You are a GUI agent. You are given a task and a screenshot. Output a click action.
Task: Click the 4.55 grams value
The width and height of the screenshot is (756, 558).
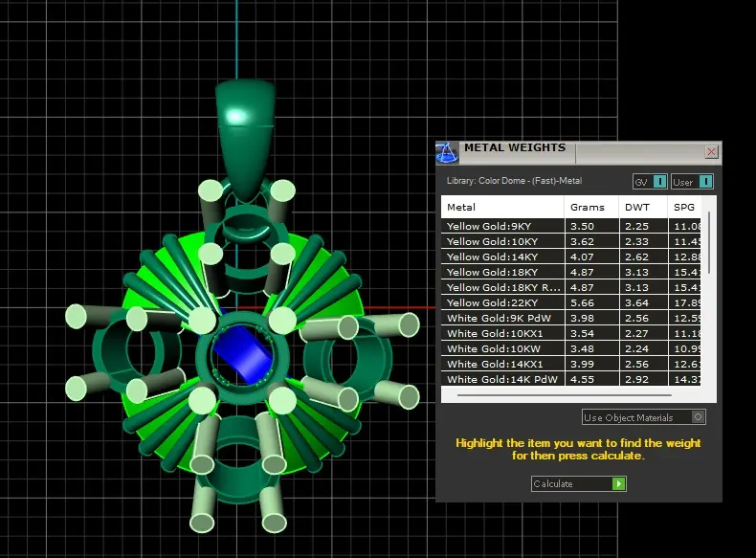pos(582,380)
